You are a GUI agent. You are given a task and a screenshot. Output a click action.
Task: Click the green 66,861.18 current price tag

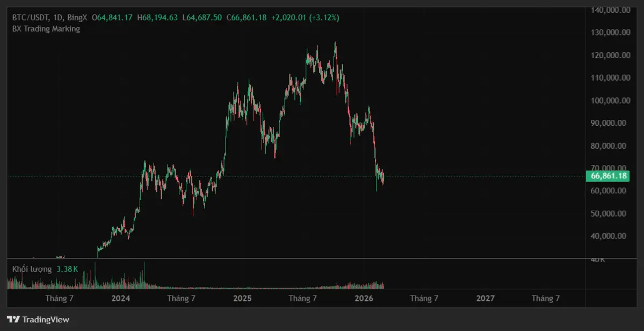pos(609,176)
